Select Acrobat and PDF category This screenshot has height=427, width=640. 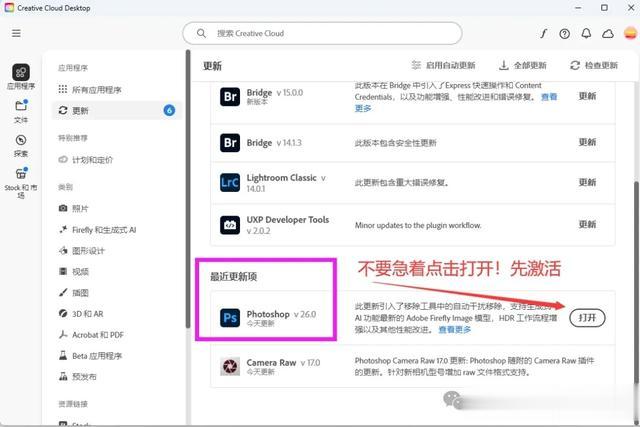point(91,335)
